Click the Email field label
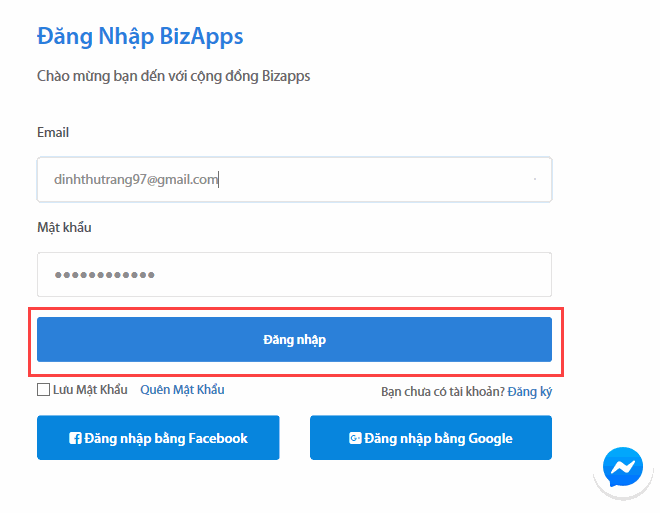Image resolution: width=660 pixels, height=513 pixels. point(53,133)
